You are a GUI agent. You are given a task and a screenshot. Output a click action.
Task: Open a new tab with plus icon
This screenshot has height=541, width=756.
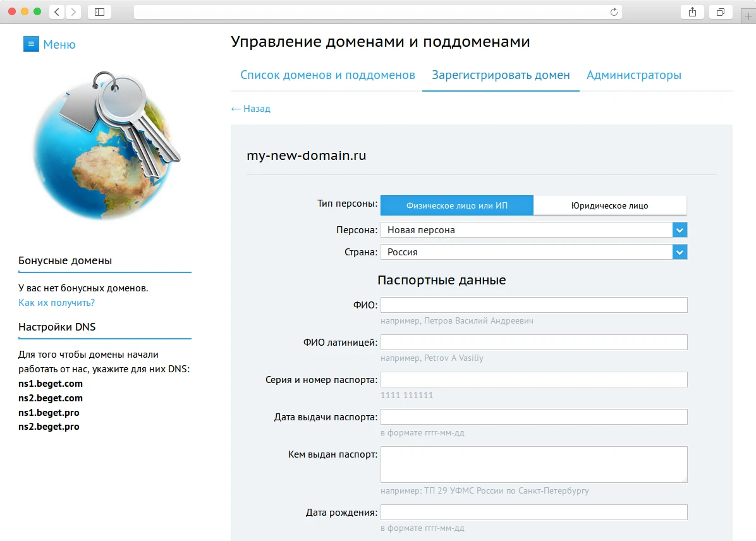748,11
